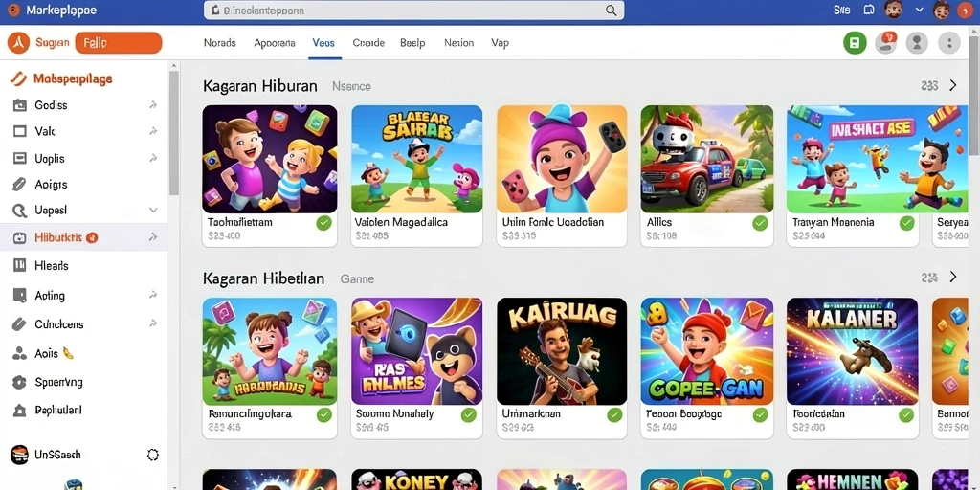Select the Nenion tab
This screenshot has width=980, height=490.
click(x=458, y=43)
